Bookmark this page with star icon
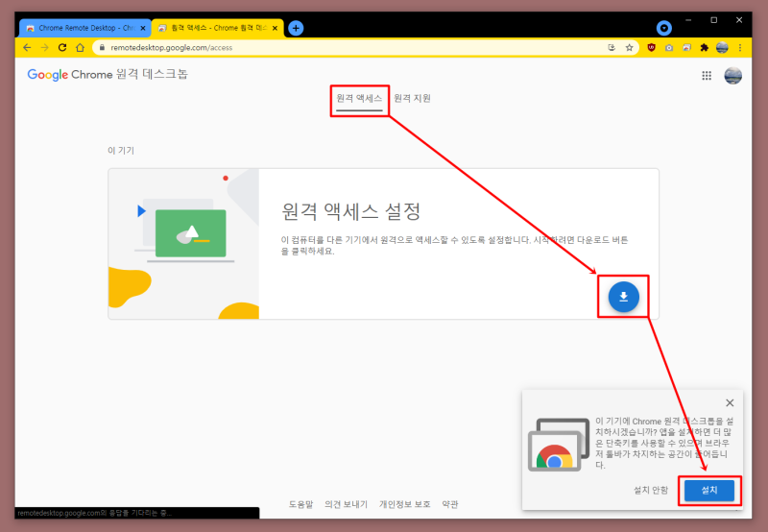Viewport: 768px width, 532px height. click(630, 47)
